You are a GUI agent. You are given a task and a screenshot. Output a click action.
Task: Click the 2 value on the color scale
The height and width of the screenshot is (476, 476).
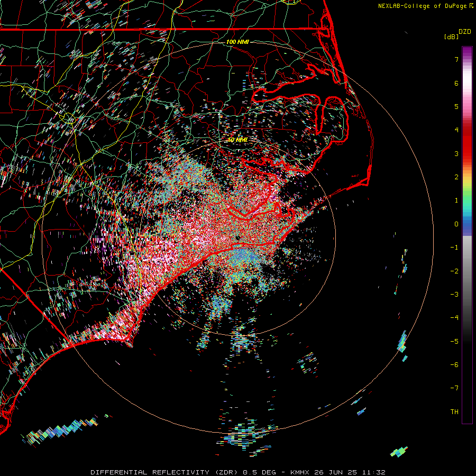coord(456,177)
